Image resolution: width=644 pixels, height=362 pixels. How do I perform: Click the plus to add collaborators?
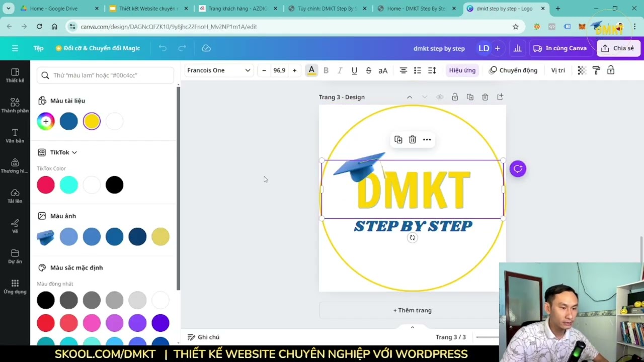click(498, 48)
